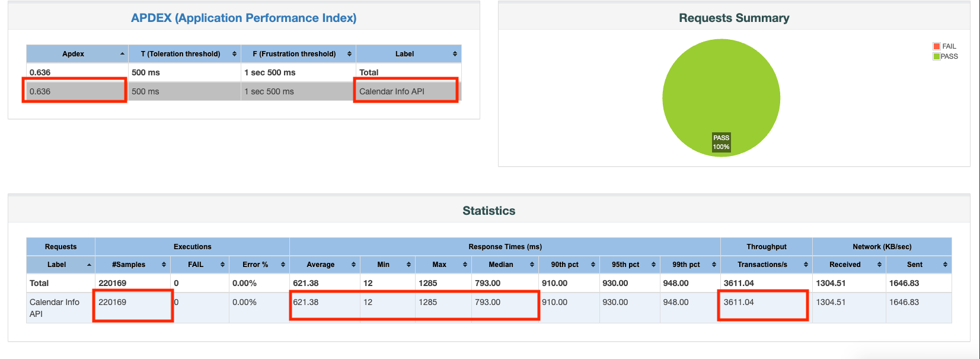The width and height of the screenshot is (980, 359).
Task: Click 1646.83 sent value in Calendar Info API row
Action: [904, 302]
